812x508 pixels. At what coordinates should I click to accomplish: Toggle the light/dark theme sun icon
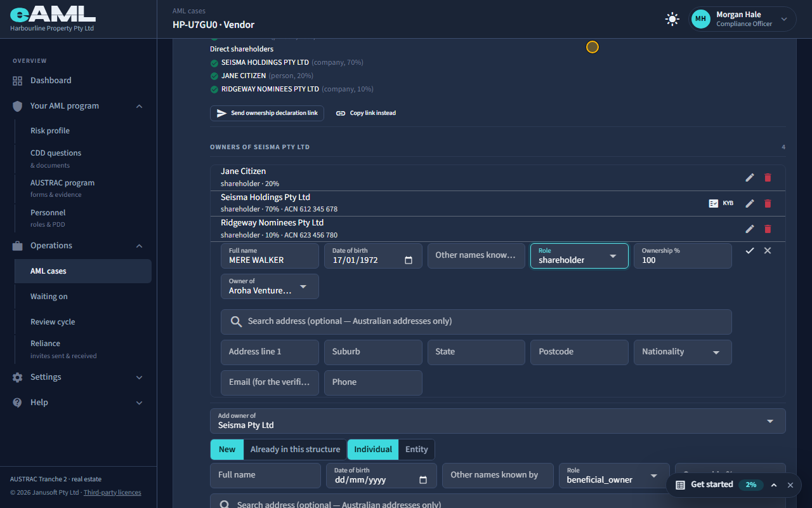click(672, 19)
